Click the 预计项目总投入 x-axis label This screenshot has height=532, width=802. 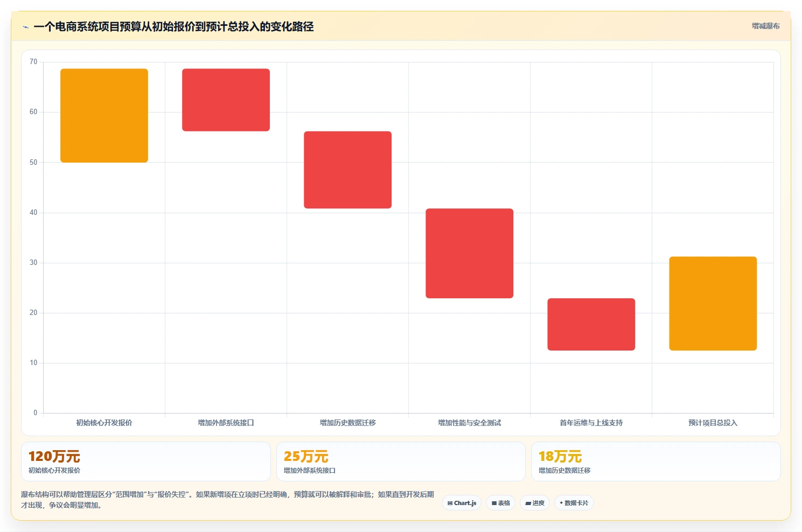713,423
